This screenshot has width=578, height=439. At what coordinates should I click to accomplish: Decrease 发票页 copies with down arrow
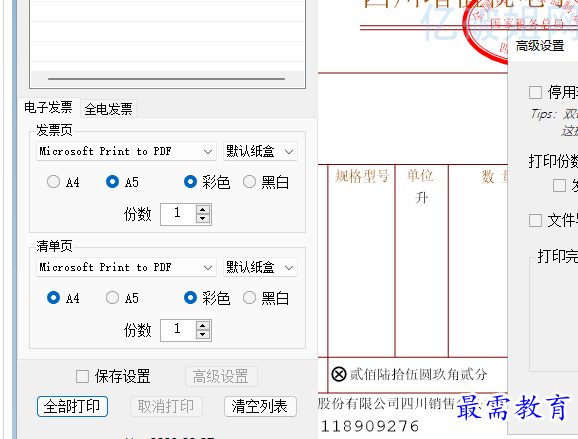coord(203,219)
